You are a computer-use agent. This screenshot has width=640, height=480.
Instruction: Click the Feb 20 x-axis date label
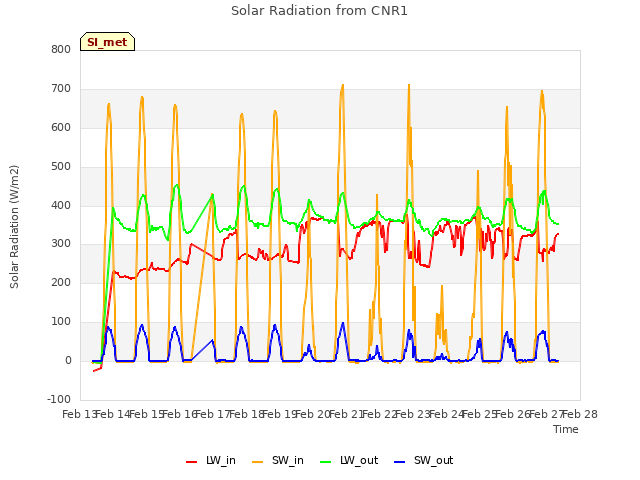[313, 415]
